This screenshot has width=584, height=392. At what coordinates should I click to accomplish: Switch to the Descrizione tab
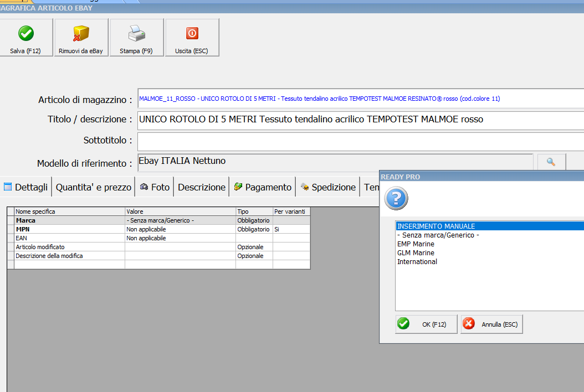click(x=202, y=187)
